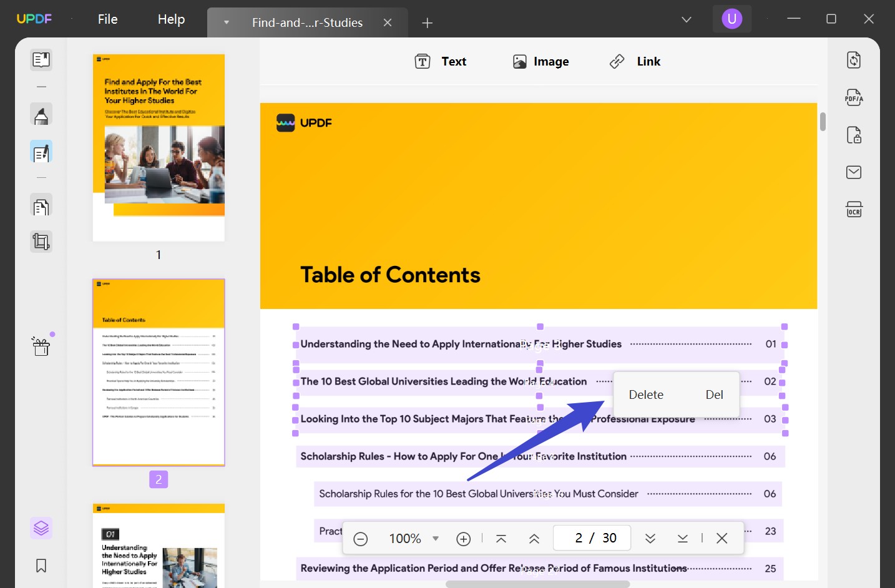Image resolution: width=895 pixels, height=588 pixels.
Task: Click page number 01 in contents
Action: (x=771, y=344)
